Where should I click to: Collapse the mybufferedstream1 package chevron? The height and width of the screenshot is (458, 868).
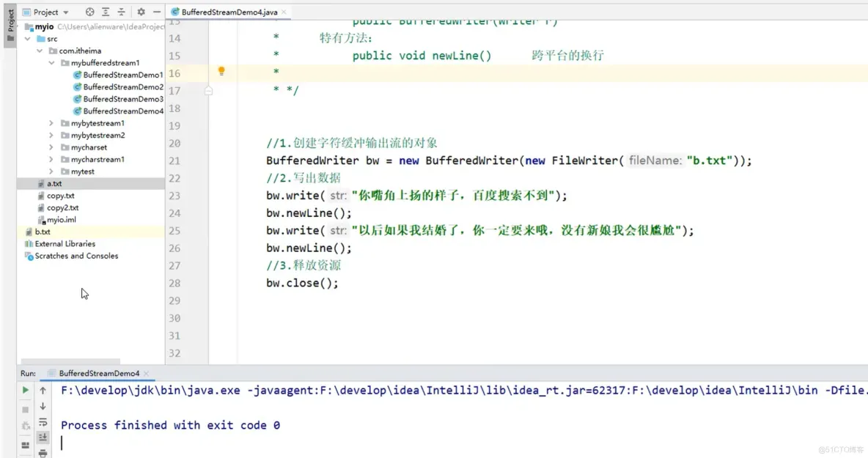coord(51,63)
